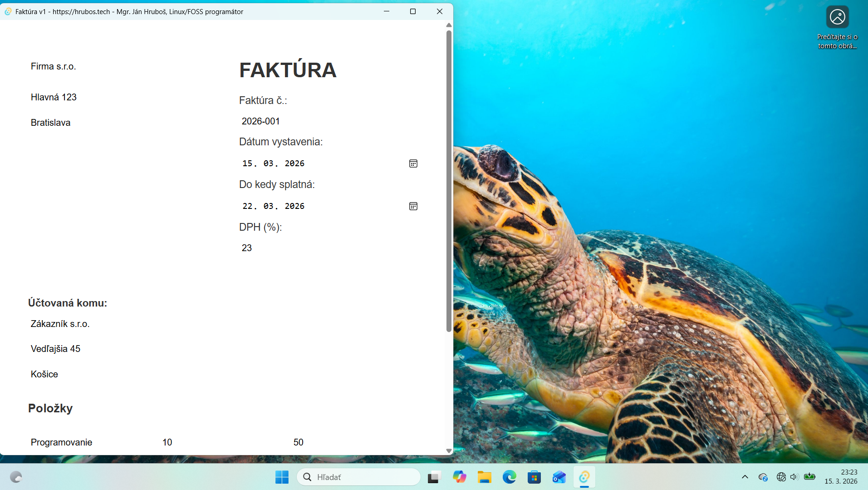Click the Hľadať search field

pyautogui.click(x=358, y=477)
